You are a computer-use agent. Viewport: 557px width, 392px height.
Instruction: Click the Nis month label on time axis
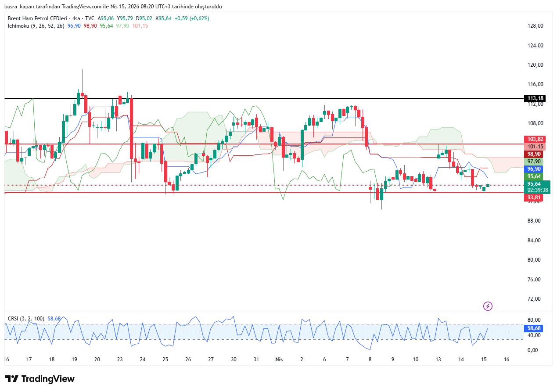[279, 359]
